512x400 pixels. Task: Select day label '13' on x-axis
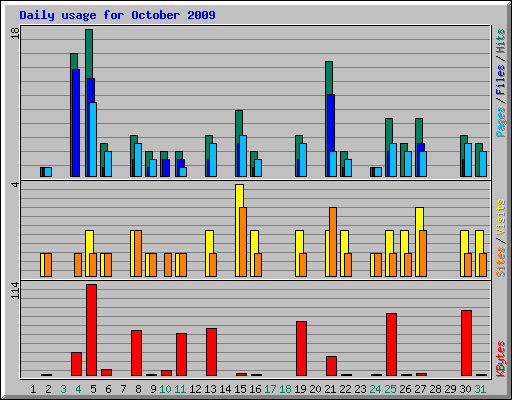point(210,389)
